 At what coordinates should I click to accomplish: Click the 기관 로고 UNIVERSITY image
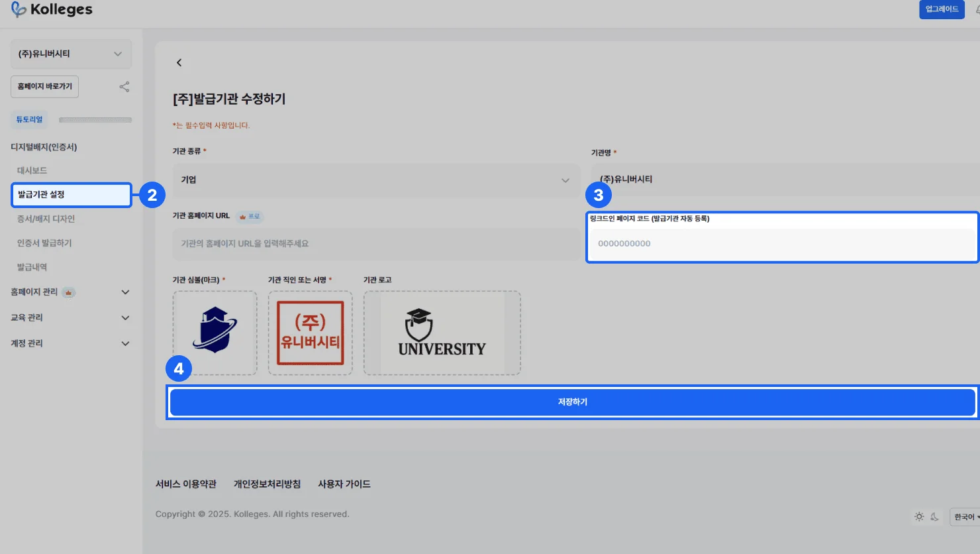pyautogui.click(x=442, y=333)
